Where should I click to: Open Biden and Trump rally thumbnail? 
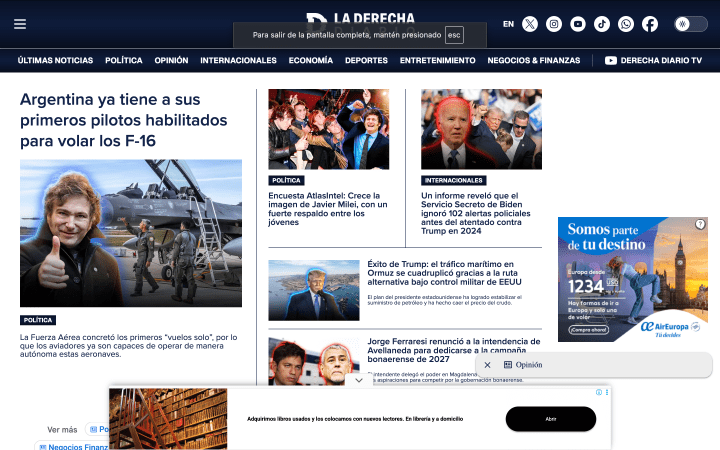pyautogui.click(x=481, y=129)
